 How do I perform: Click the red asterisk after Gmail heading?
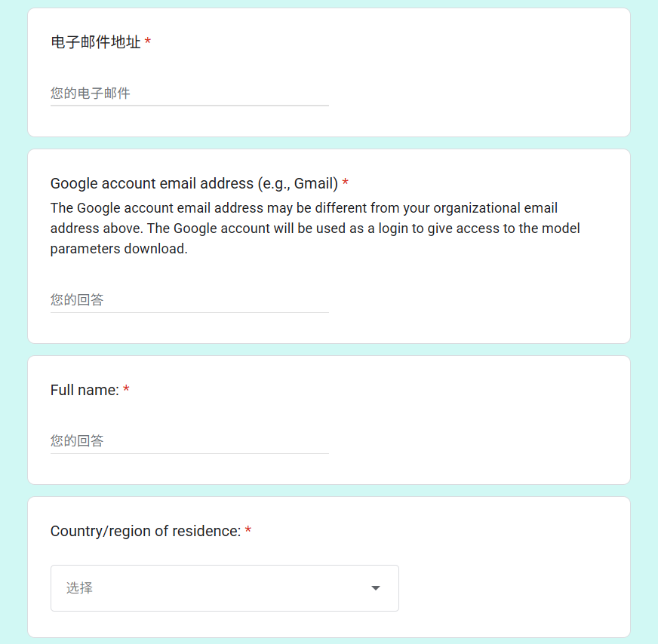pyautogui.click(x=346, y=182)
